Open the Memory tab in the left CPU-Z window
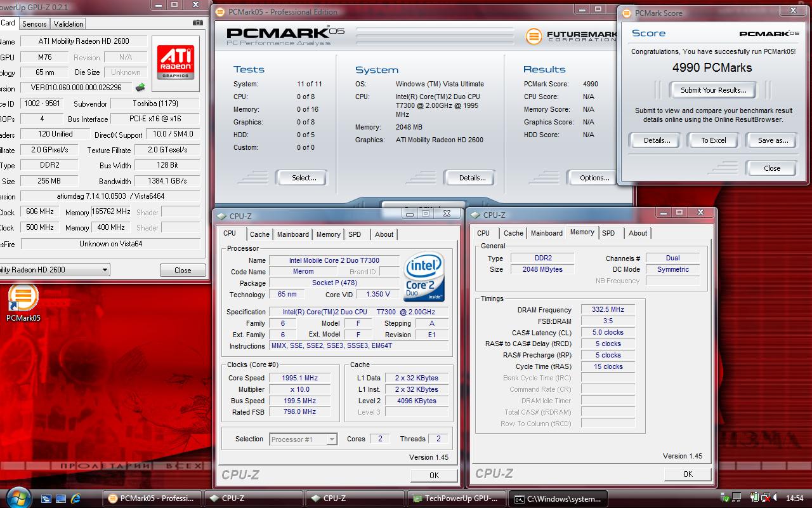 tap(328, 234)
